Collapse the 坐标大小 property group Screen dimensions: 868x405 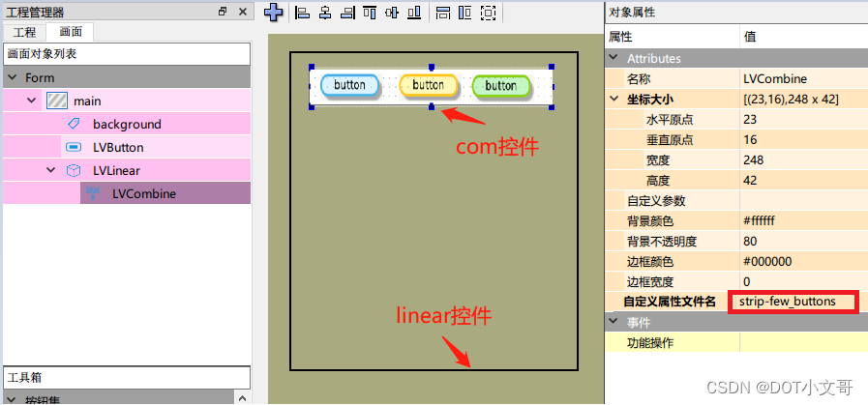coord(614,99)
